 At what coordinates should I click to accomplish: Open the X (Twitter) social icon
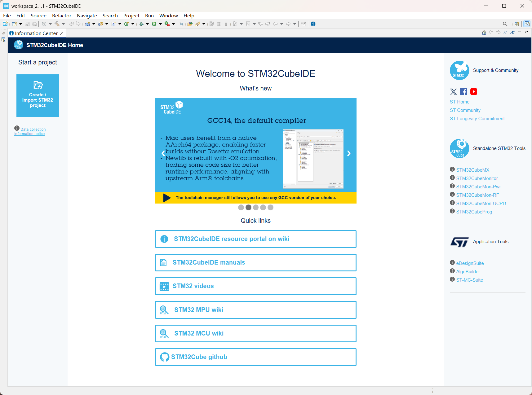pyautogui.click(x=454, y=92)
